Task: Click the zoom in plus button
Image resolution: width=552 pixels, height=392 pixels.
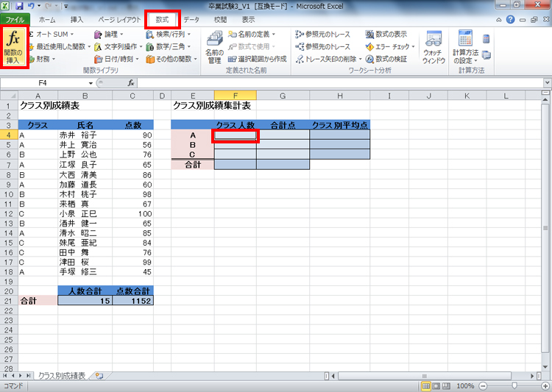Action: click(545, 386)
